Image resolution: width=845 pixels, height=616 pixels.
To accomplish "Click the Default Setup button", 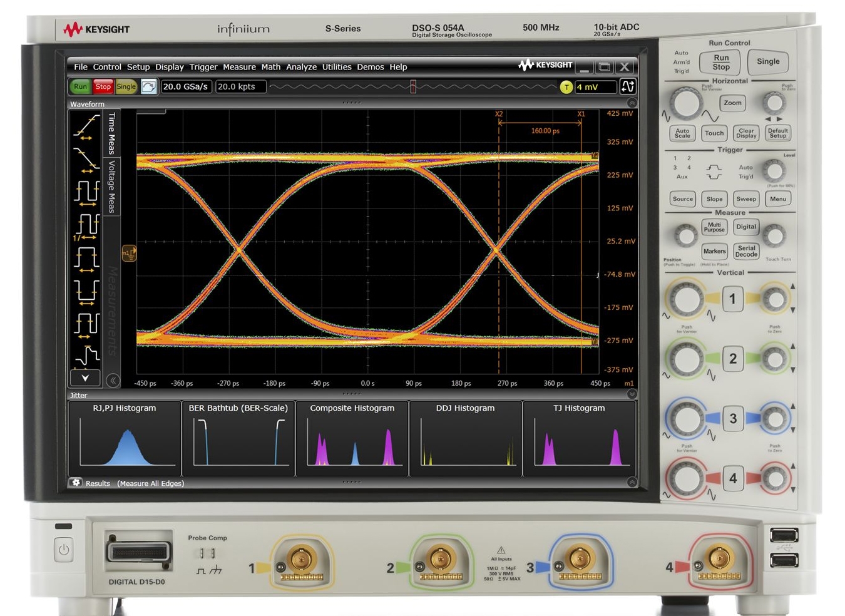I will (778, 133).
